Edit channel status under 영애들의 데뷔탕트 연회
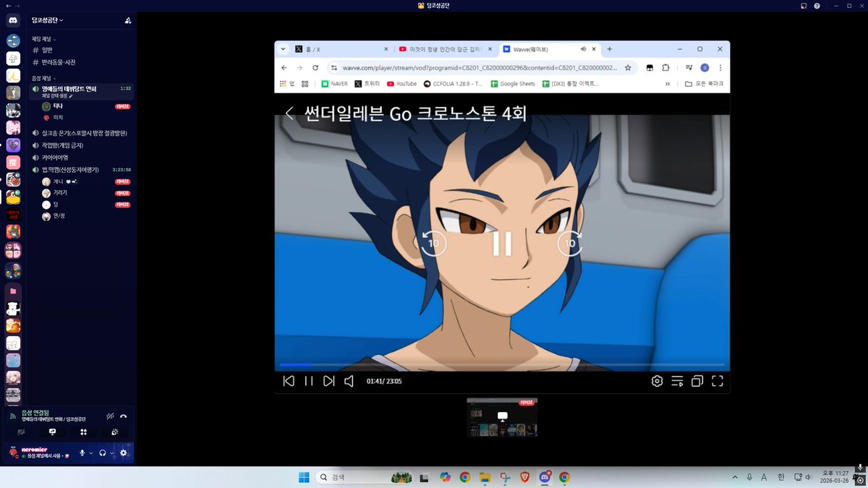Image resolution: width=868 pixels, height=488 pixels. (57, 95)
